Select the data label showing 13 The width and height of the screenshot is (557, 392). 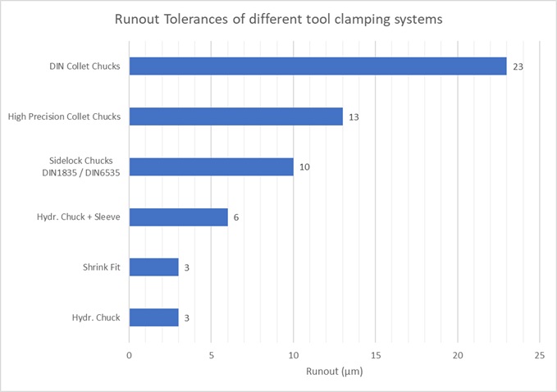354,116
